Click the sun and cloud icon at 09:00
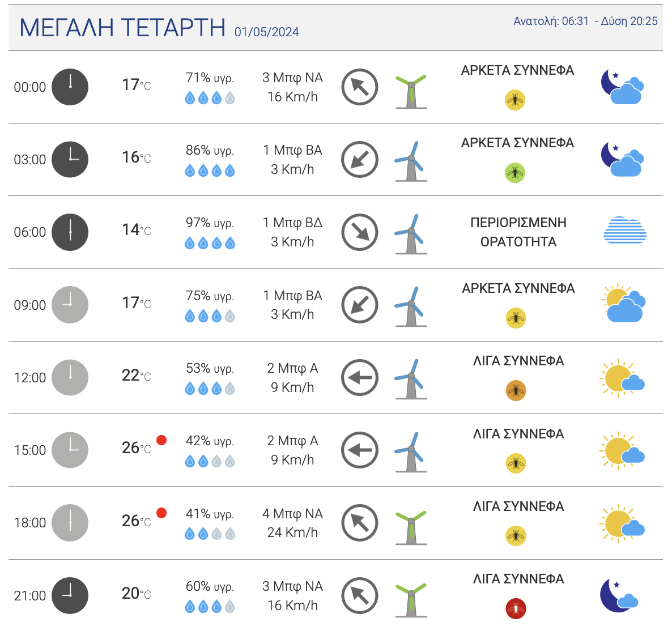Screen dimensions: 672x631 623,304
